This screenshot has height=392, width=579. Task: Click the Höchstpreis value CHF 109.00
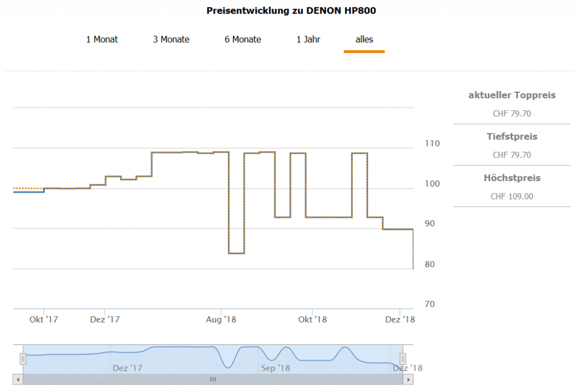pyautogui.click(x=512, y=196)
